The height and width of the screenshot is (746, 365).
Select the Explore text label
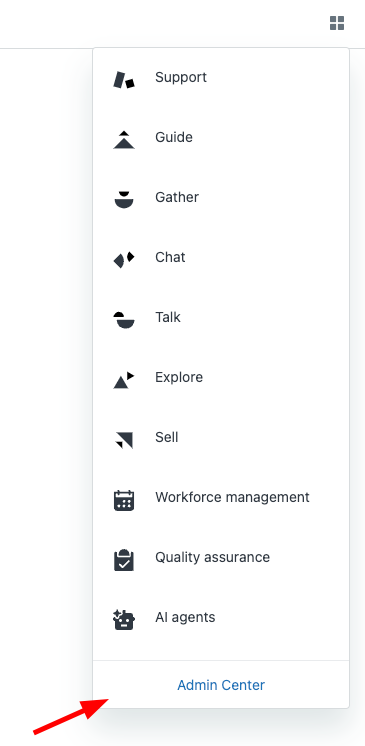coord(179,377)
